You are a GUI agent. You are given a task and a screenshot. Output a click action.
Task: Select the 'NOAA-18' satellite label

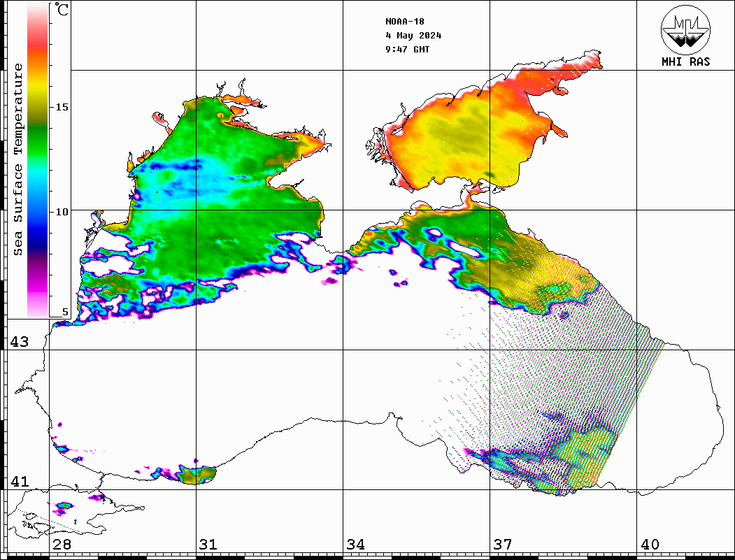click(405, 22)
